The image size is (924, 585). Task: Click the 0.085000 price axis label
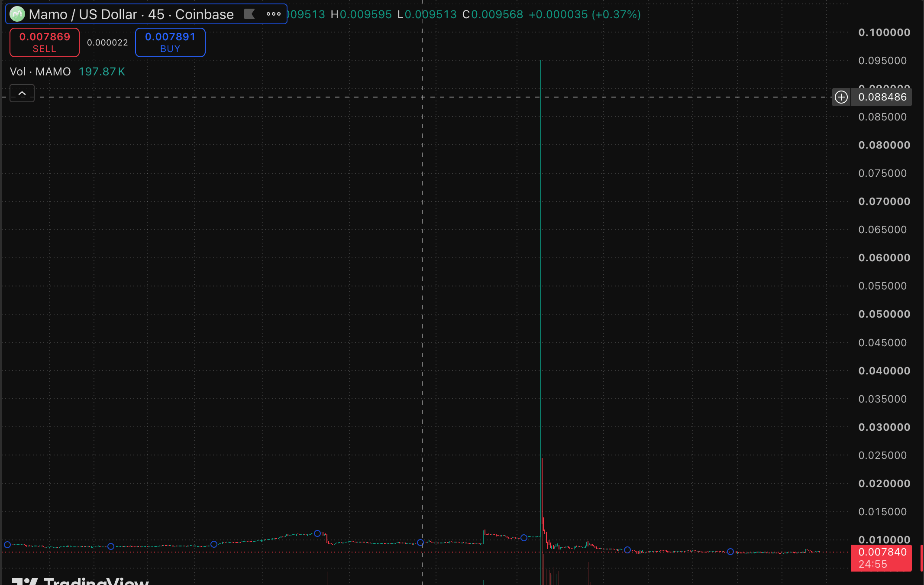[x=882, y=117]
